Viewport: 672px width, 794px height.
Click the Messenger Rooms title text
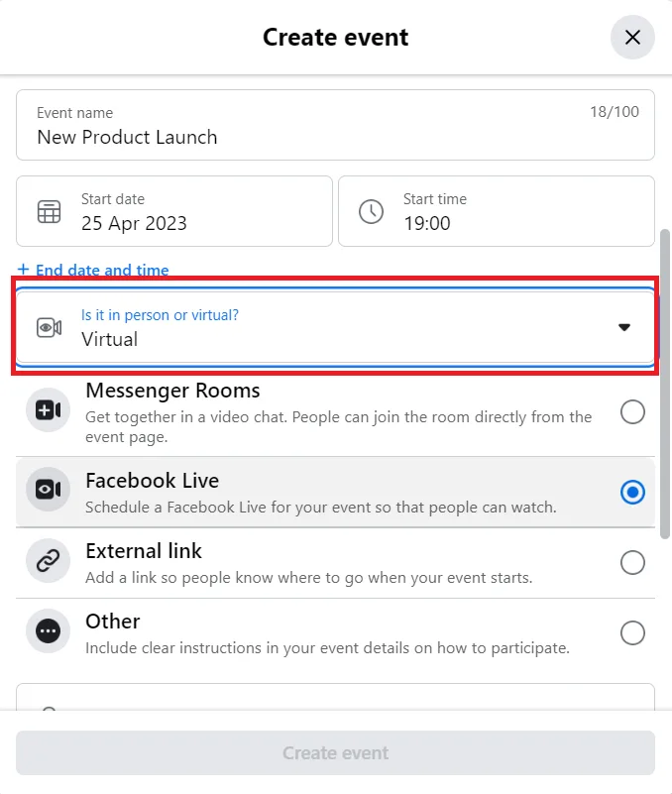pos(172,391)
